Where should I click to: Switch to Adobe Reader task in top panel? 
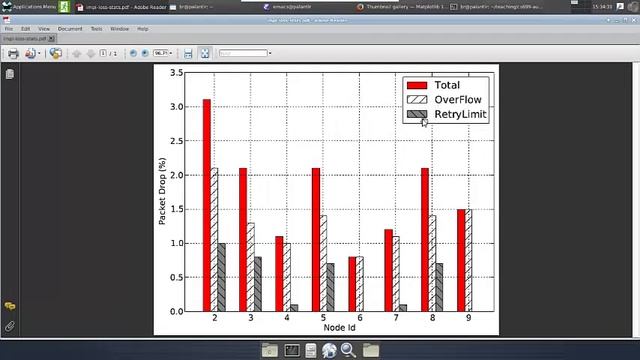coord(121,7)
